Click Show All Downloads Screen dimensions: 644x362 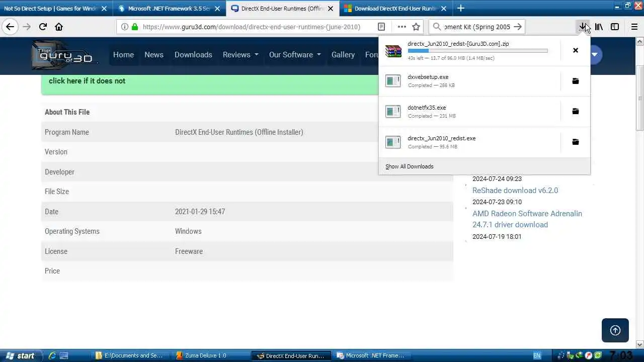coord(410,166)
